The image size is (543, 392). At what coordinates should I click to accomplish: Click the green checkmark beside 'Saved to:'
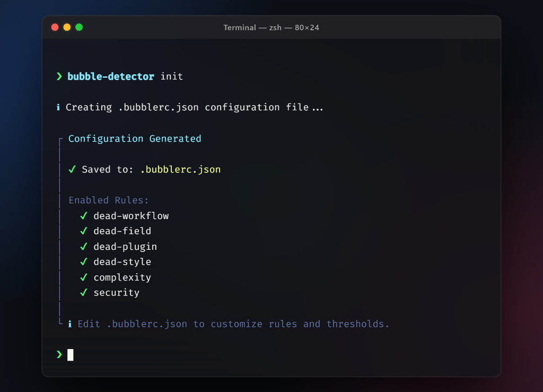click(x=72, y=169)
